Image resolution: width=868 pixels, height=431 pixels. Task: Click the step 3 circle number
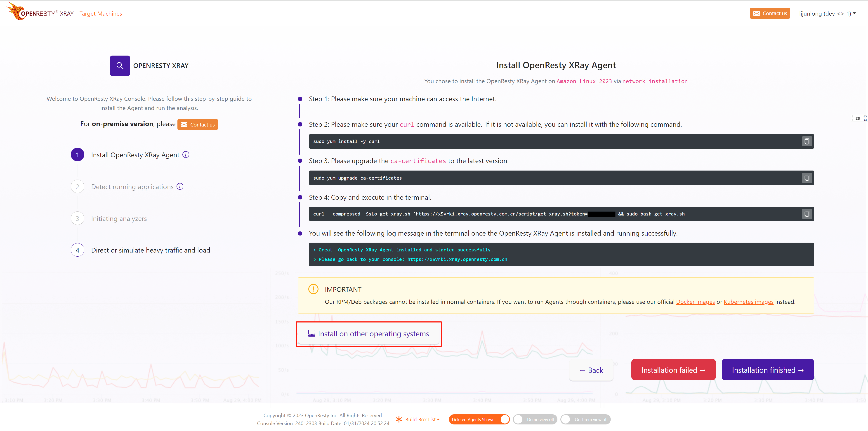[78, 218]
